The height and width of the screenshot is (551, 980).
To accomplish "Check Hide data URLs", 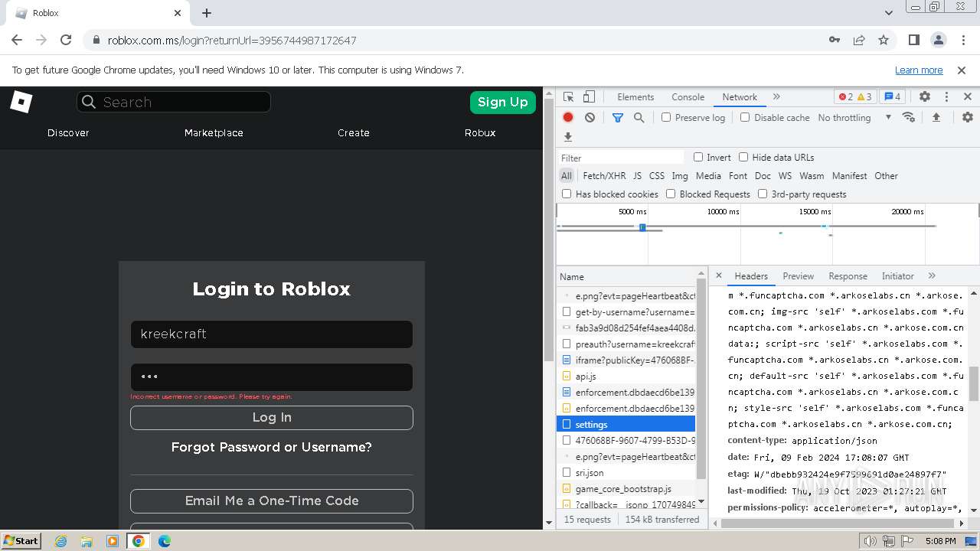I will [743, 157].
